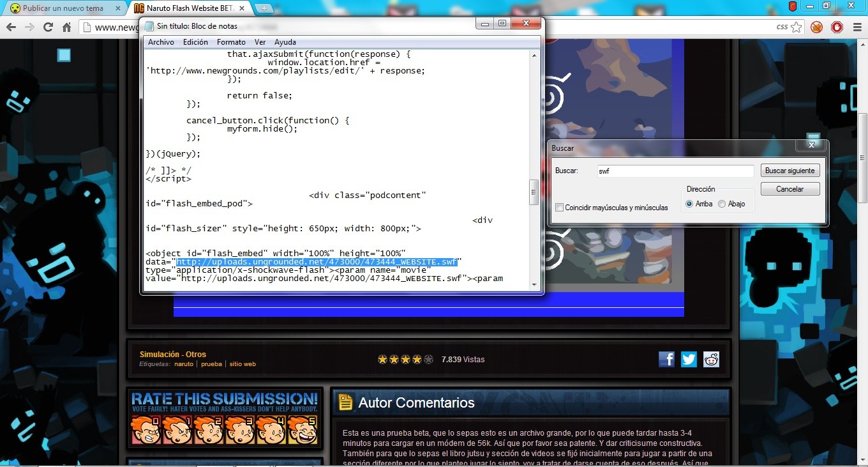Share submission on Facebook

(x=666, y=359)
